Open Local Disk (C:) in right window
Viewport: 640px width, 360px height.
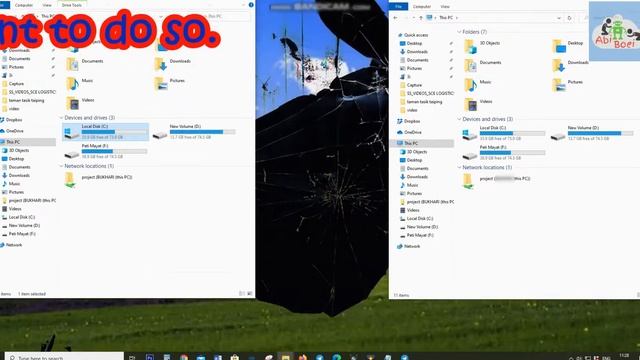[x=504, y=133]
